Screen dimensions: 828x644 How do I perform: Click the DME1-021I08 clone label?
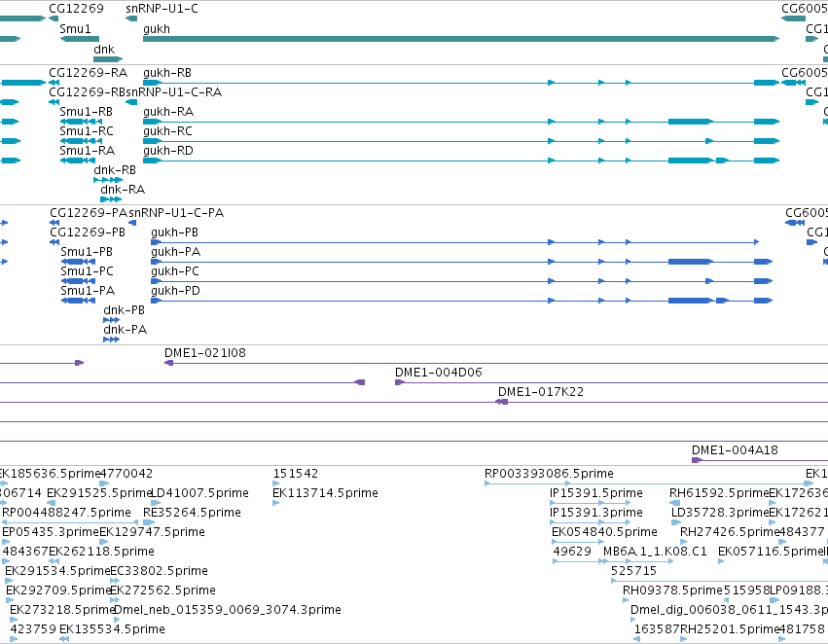click(x=205, y=354)
